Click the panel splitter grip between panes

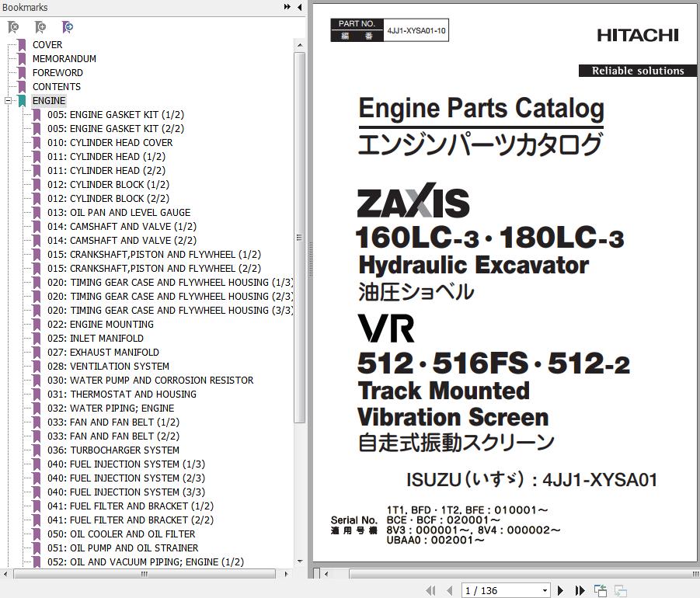tap(311, 259)
